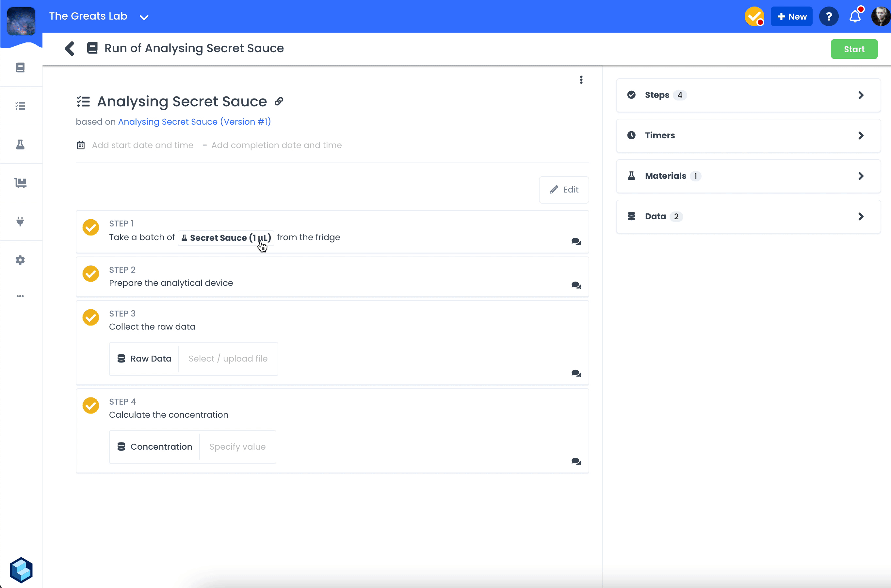Open the more menu in sidebar
Image resolution: width=891 pixels, height=588 pixels.
point(20,296)
